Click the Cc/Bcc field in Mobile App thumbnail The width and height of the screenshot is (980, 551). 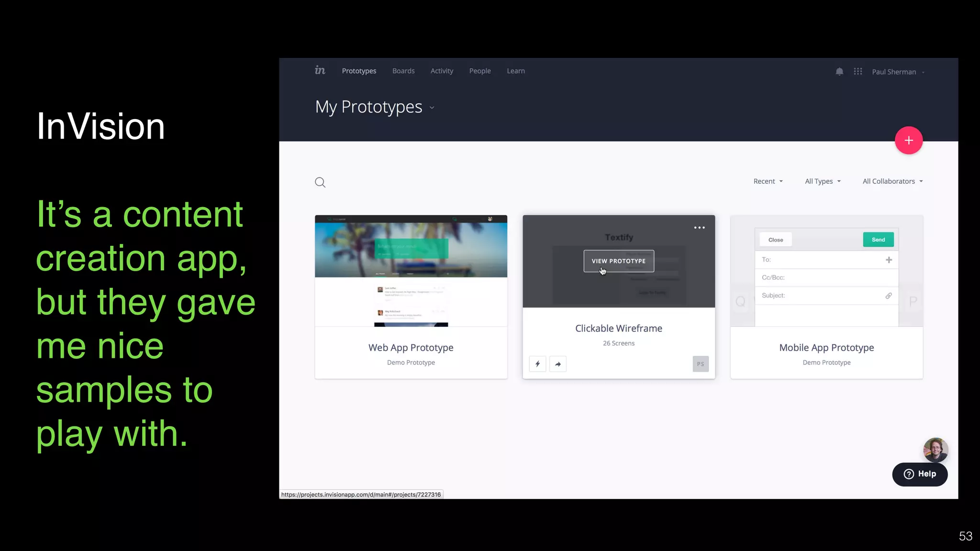point(826,278)
